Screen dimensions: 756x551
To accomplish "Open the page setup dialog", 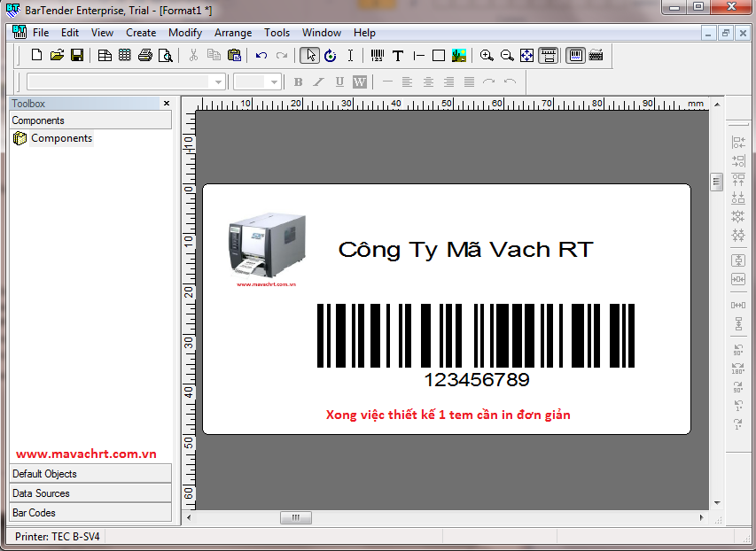I will point(105,55).
